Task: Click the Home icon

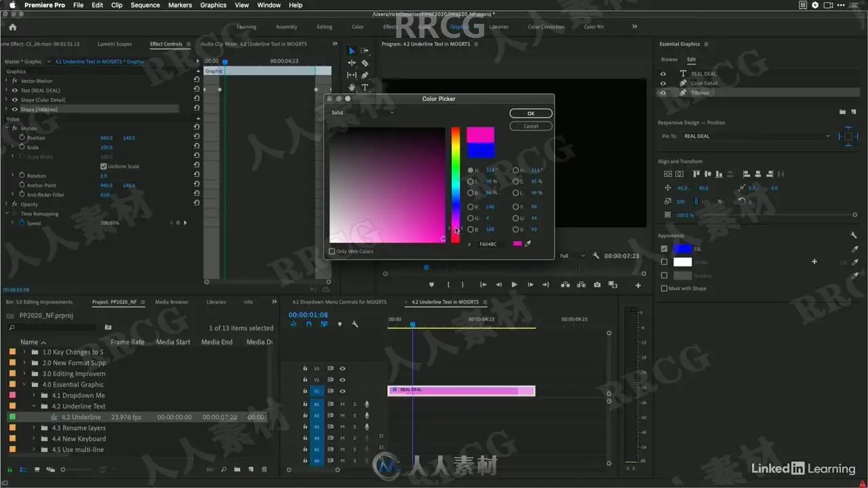Action: pyautogui.click(x=12, y=27)
